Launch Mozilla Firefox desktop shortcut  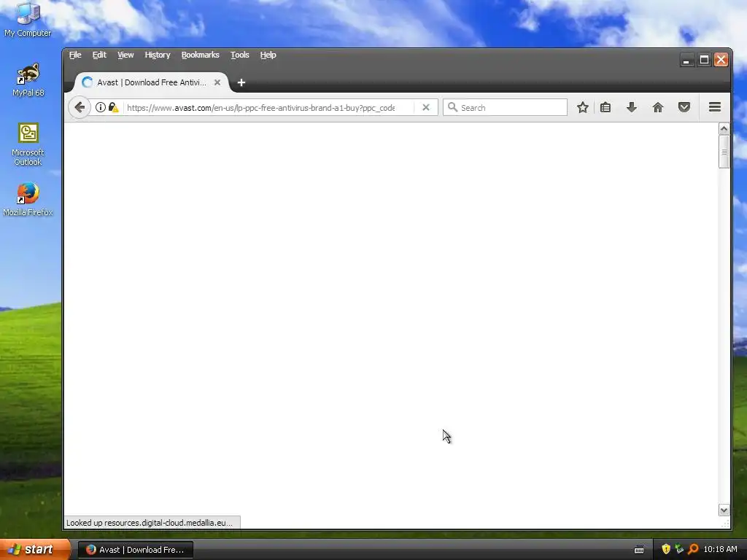28,199
